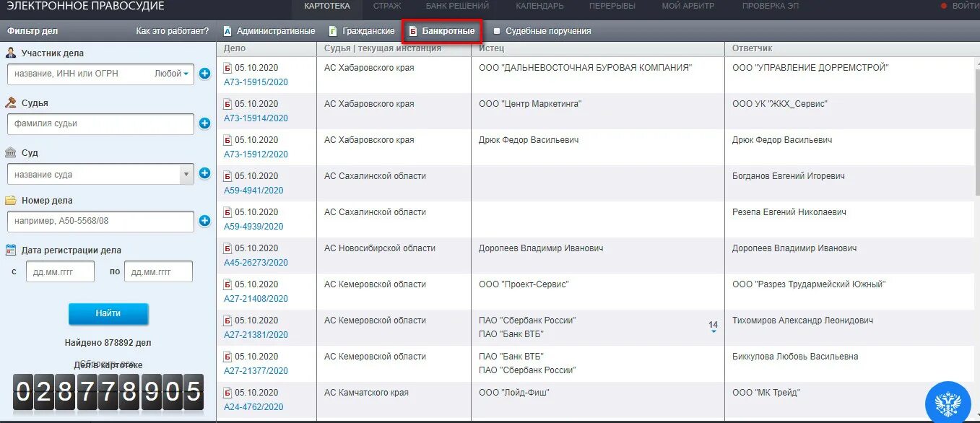Click the registration date calendar icon

[x=12, y=250]
